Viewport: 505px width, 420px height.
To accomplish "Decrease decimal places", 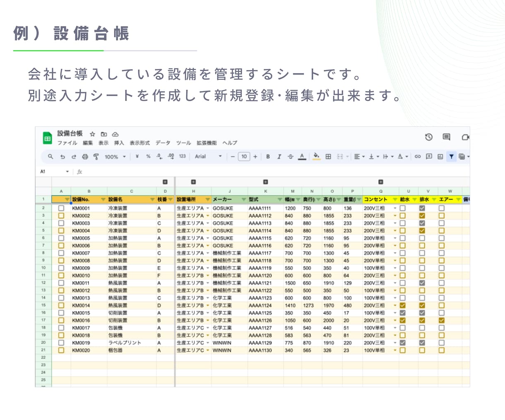I will pyautogui.click(x=159, y=156).
